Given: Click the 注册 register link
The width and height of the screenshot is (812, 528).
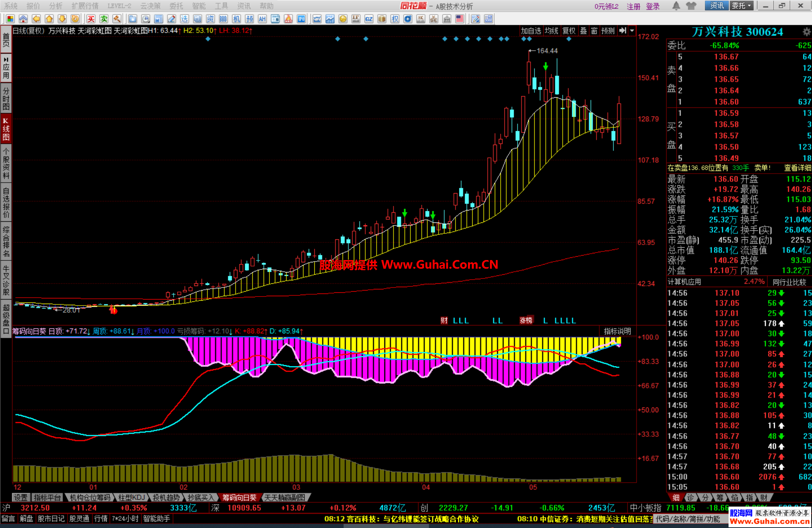Looking at the screenshot, I should 633,6.
